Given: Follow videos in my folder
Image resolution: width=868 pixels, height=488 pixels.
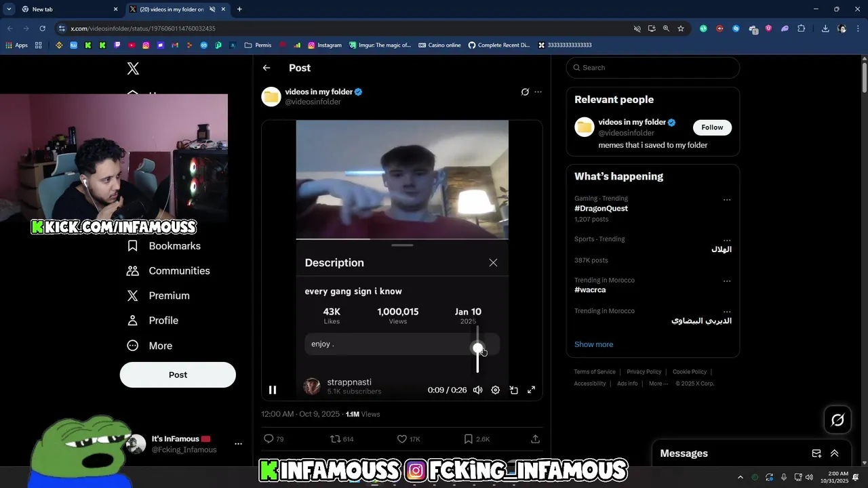Looking at the screenshot, I should tap(712, 127).
